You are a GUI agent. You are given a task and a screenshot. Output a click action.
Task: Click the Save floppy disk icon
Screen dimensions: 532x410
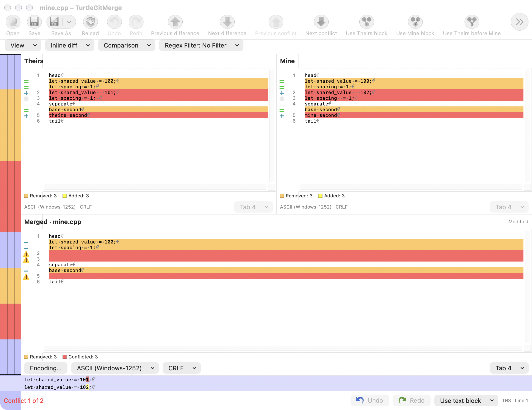[x=34, y=22]
